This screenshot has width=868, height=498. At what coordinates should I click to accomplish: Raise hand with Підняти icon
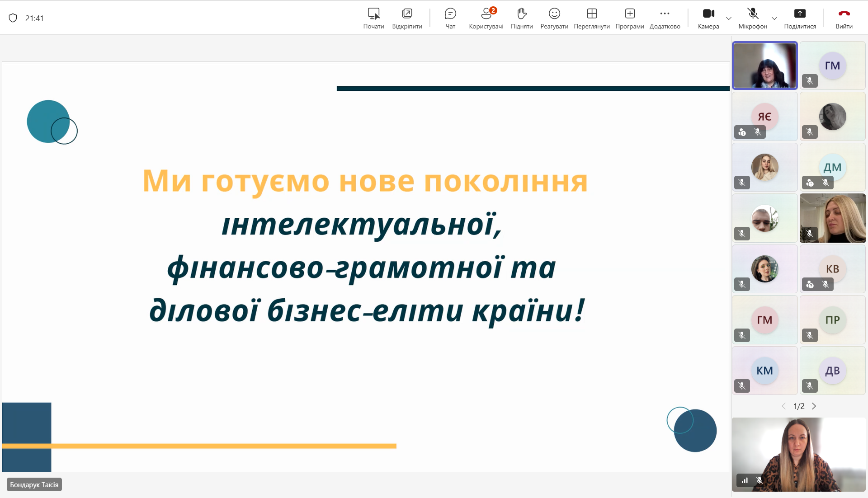tap(522, 18)
